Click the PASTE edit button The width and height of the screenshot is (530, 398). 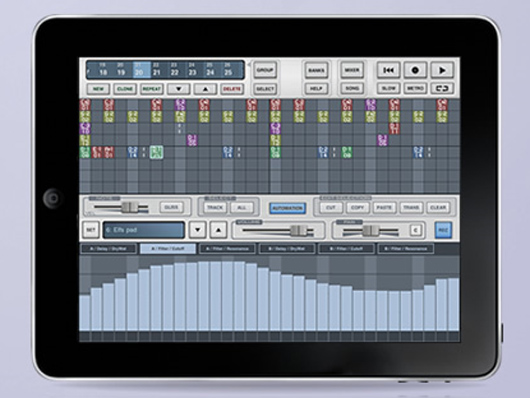(384, 207)
